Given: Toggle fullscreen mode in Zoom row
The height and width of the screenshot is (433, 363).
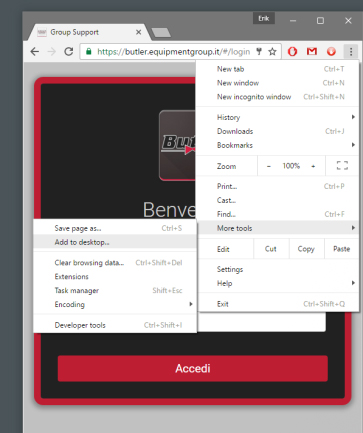Looking at the screenshot, I should (x=342, y=166).
